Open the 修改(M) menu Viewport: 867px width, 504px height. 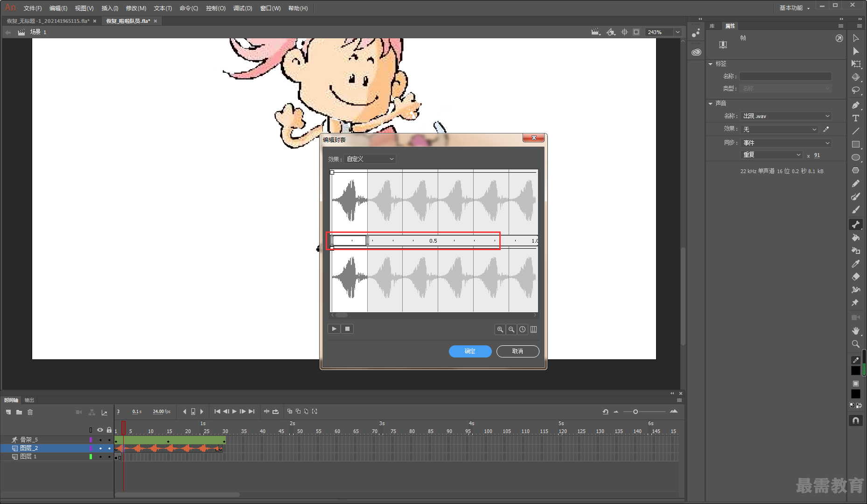coord(136,8)
